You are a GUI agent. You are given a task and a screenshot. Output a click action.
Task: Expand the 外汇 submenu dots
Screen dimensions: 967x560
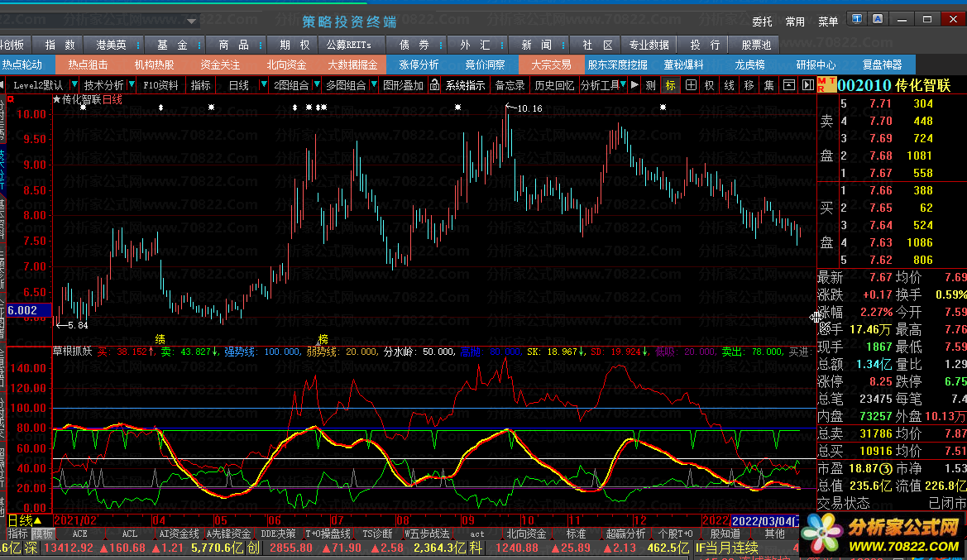coord(502,45)
